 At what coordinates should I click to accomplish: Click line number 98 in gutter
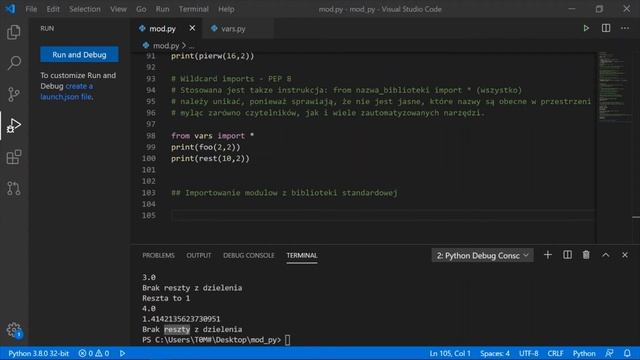click(151, 136)
